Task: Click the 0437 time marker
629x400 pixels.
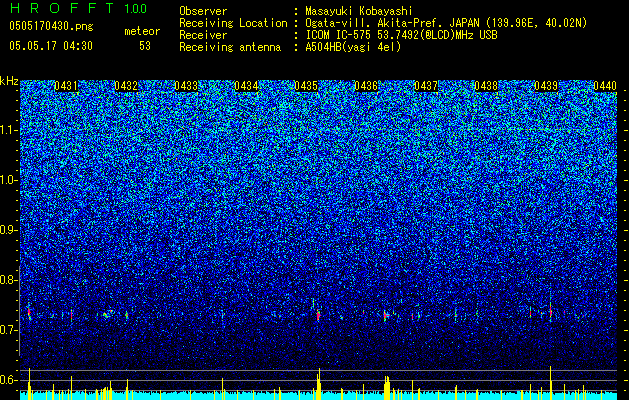Action: (426, 86)
